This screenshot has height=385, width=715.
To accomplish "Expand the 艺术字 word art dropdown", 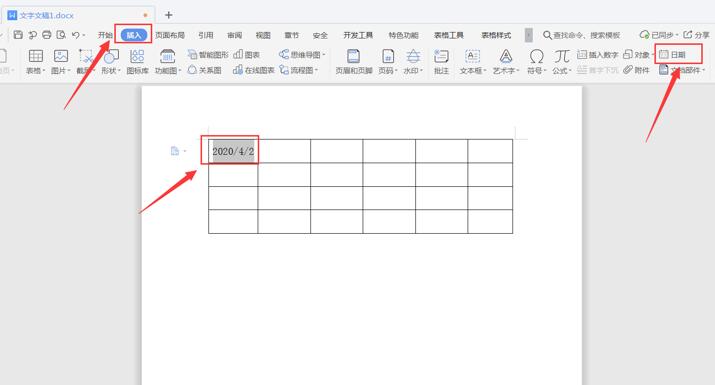I will pos(518,71).
